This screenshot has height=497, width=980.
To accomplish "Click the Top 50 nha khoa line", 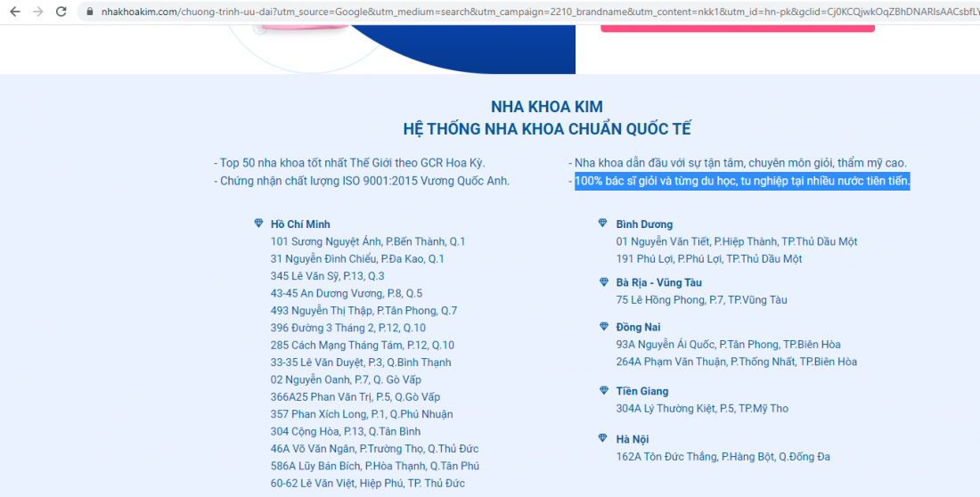I will (349, 163).
